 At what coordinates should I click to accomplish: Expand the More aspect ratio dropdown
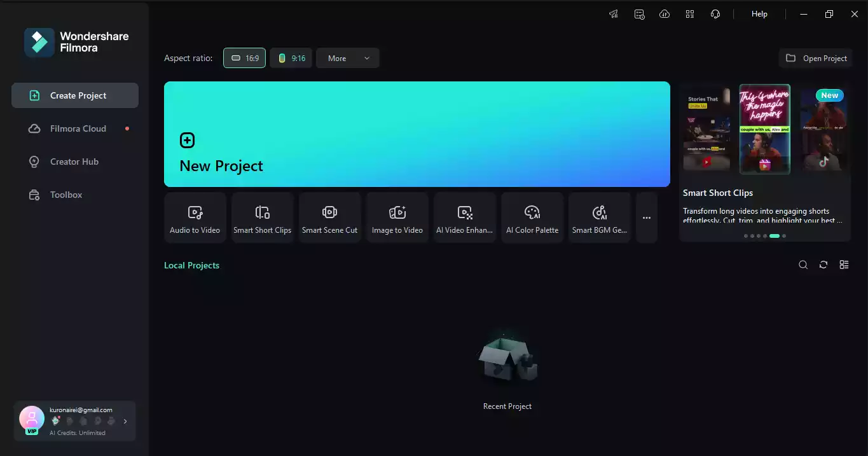[348, 58]
